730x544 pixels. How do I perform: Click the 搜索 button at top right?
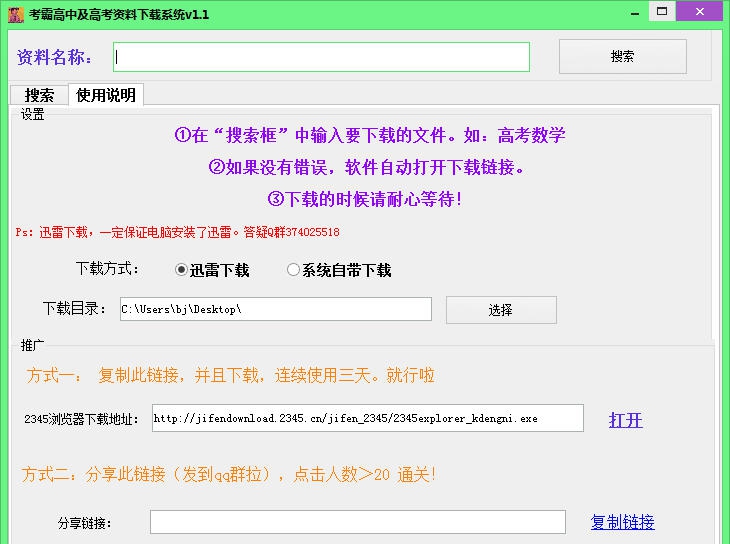click(x=622, y=56)
